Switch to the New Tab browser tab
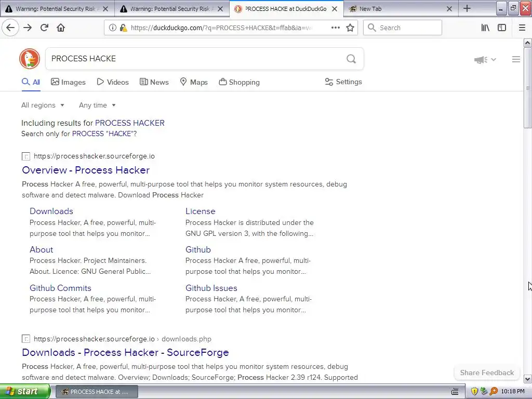The image size is (532, 399). [x=401, y=9]
